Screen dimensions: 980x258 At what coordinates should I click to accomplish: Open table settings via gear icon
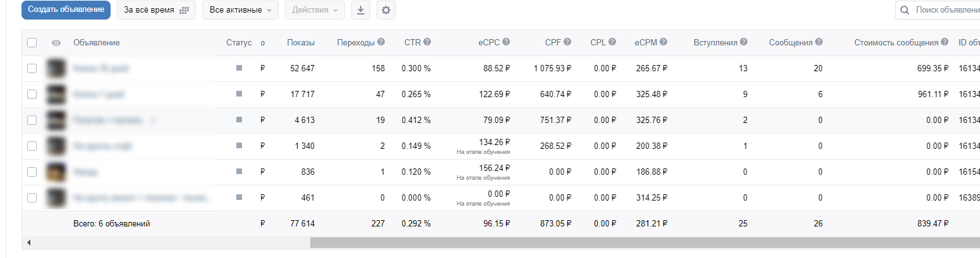(x=386, y=10)
